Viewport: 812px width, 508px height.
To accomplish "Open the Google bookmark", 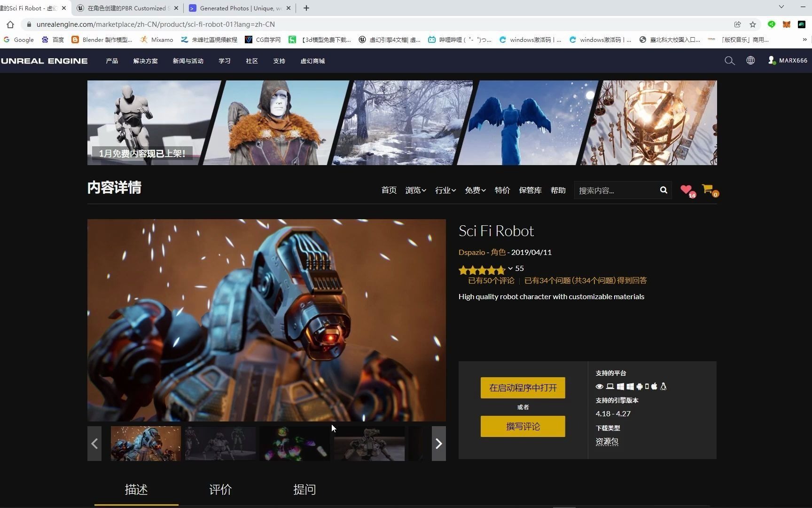I will coord(19,40).
